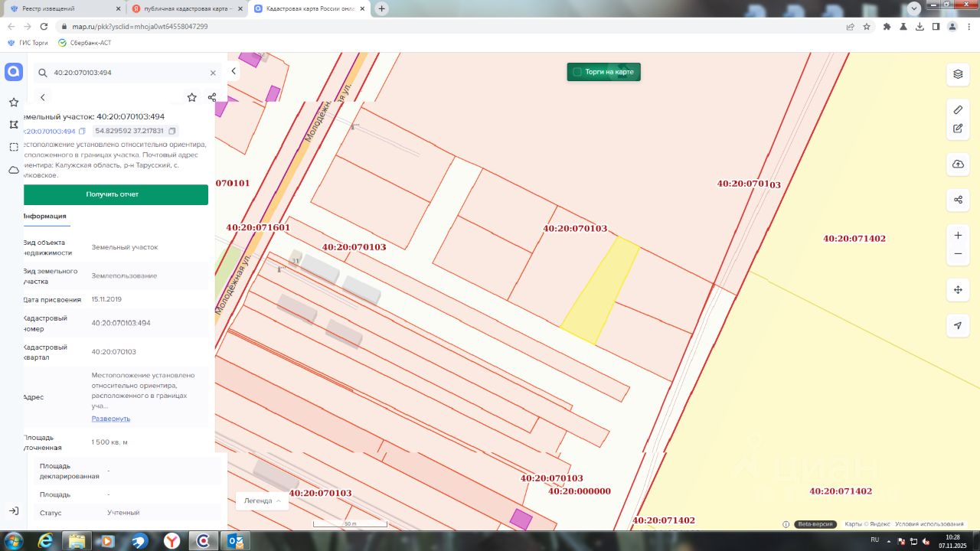Open a new browser tab
The height and width of the screenshot is (551, 980).
382,8
